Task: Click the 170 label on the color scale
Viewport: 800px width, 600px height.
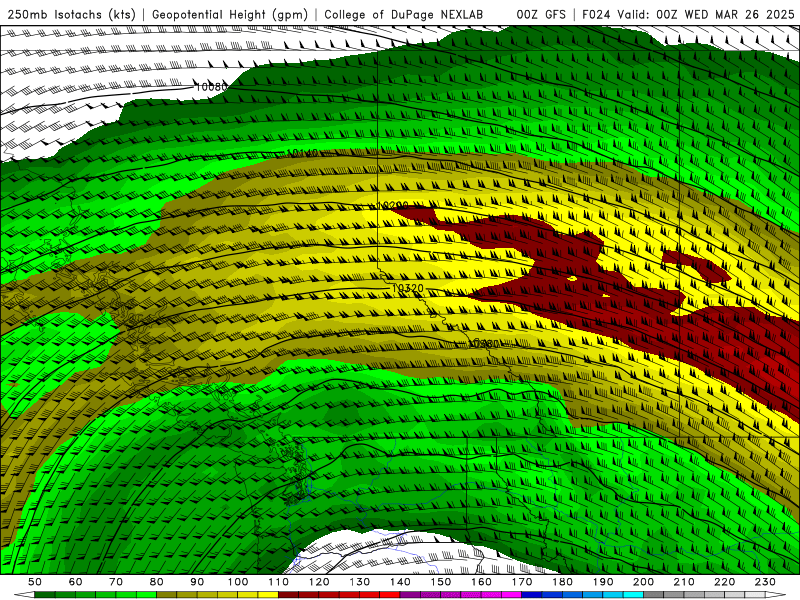Action: click(x=522, y=582)
